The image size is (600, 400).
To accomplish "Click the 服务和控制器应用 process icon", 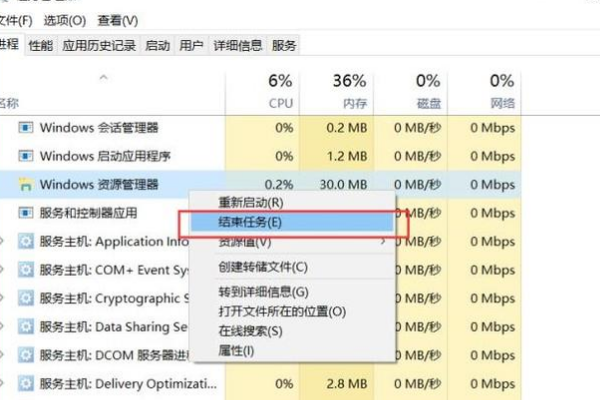I will 27,213.
